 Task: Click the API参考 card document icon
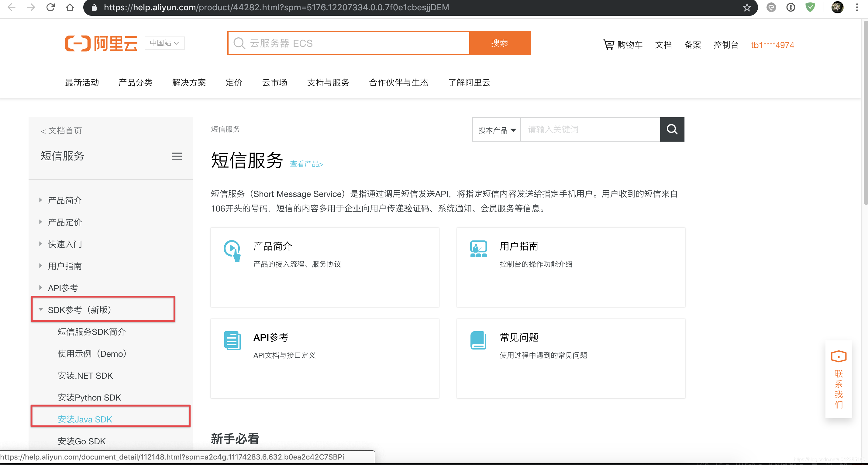click(232, 341)
